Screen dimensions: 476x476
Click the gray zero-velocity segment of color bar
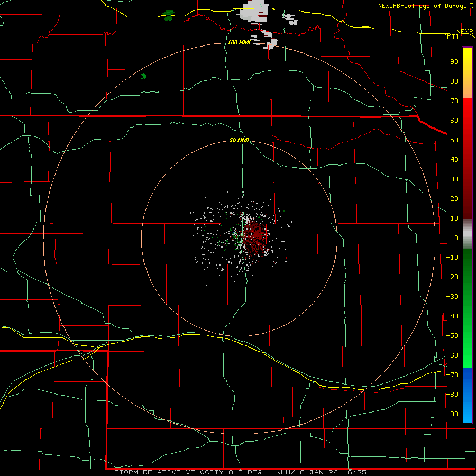[467, 234]
